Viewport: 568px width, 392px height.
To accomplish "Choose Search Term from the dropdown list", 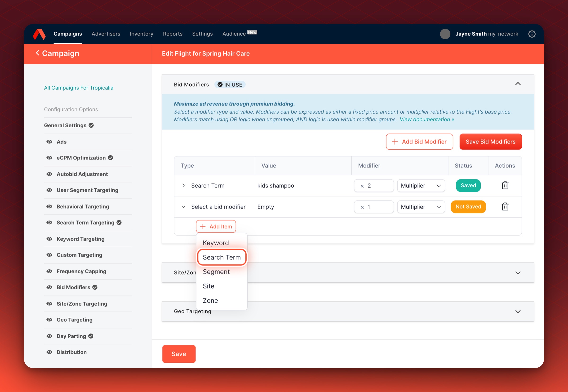I will pos(222,257).
